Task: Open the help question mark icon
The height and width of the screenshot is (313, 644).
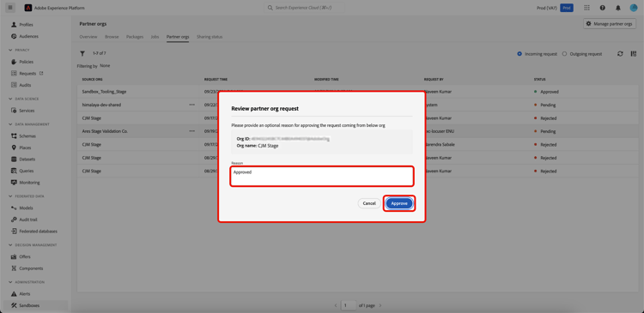Action: tap(602, 8)
